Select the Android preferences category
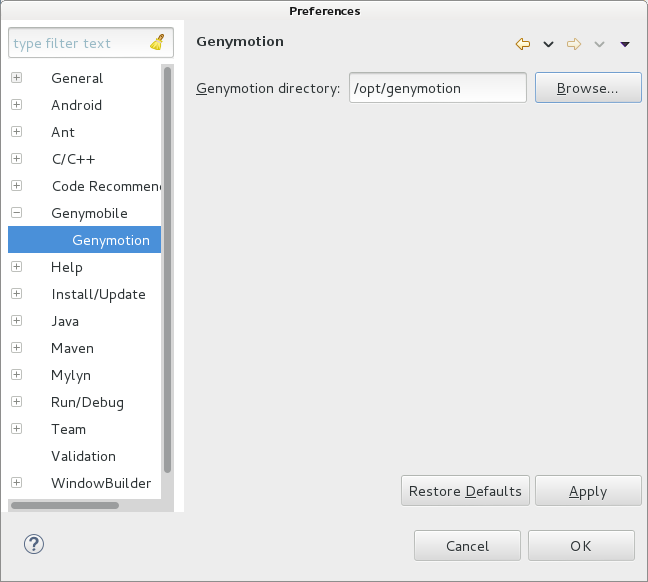Screen dimensions: 648x582 pos(76,105)
